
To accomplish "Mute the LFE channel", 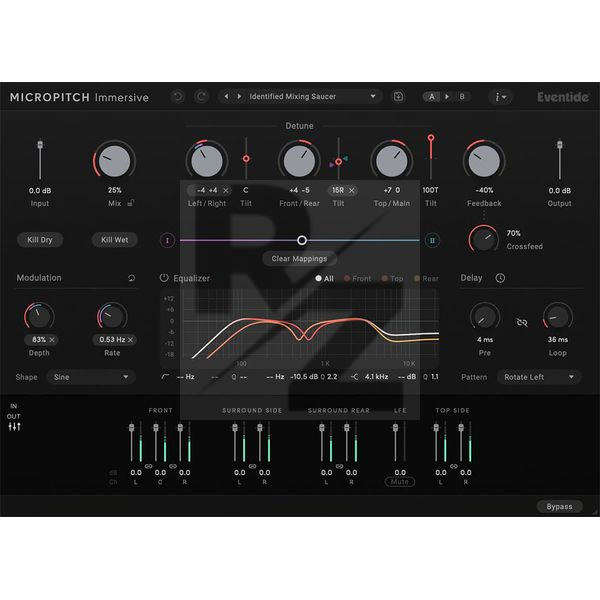I will point(399,482).
